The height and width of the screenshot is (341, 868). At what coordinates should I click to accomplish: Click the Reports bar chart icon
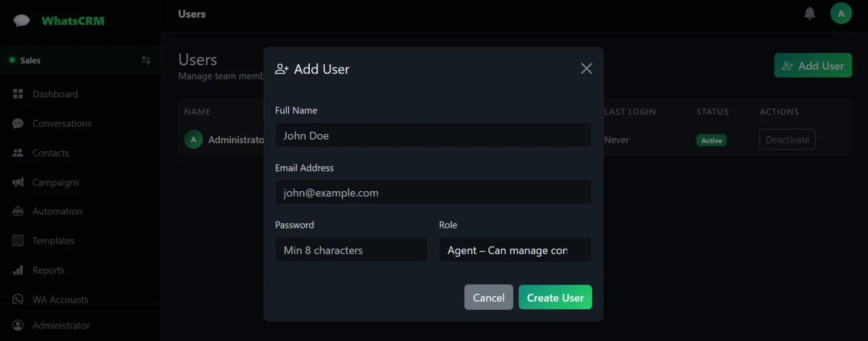tap(18, 270)
